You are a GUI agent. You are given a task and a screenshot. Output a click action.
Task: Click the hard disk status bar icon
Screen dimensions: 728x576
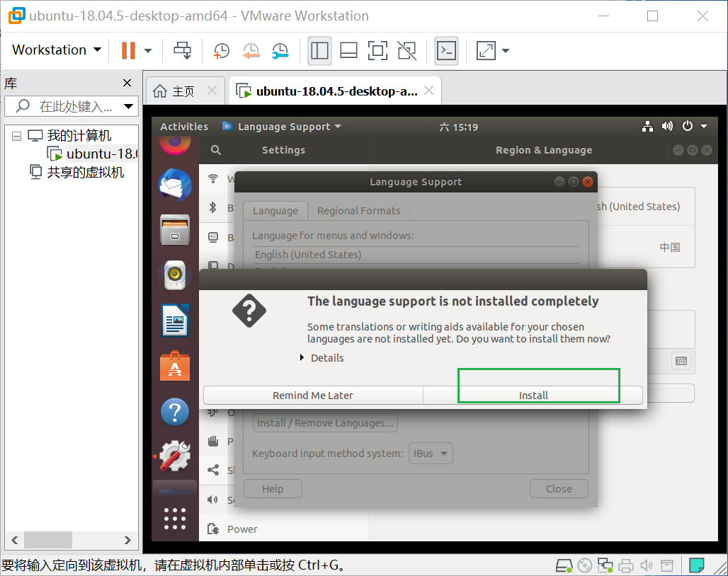pyautogui.click(x=564, y=565)
